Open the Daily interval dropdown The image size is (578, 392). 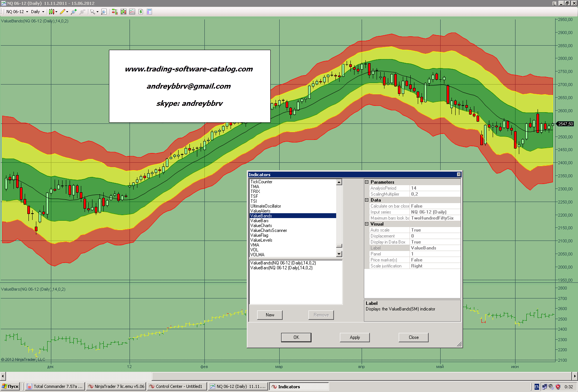pyautogui.click(x=37, y=12)
